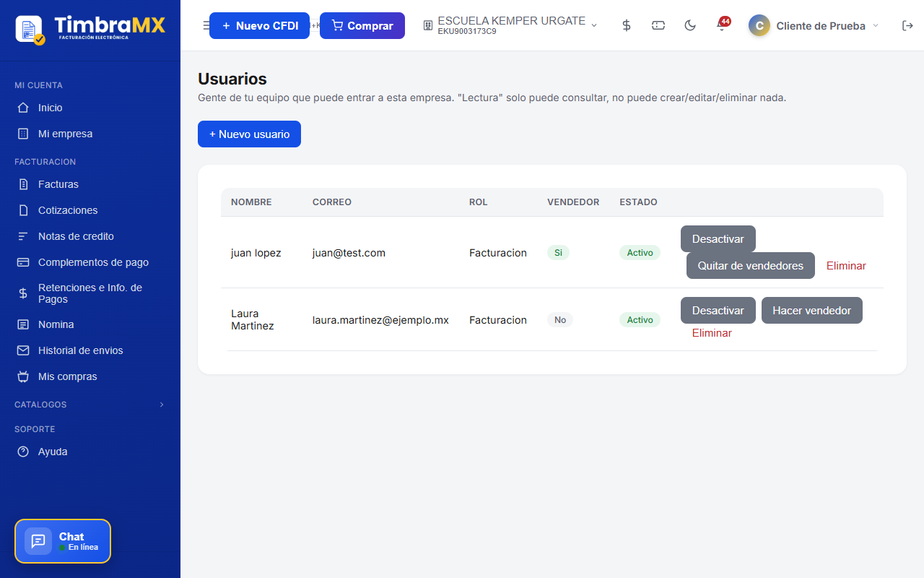Click the CORREO column header
924x578 pixels.
332,202
